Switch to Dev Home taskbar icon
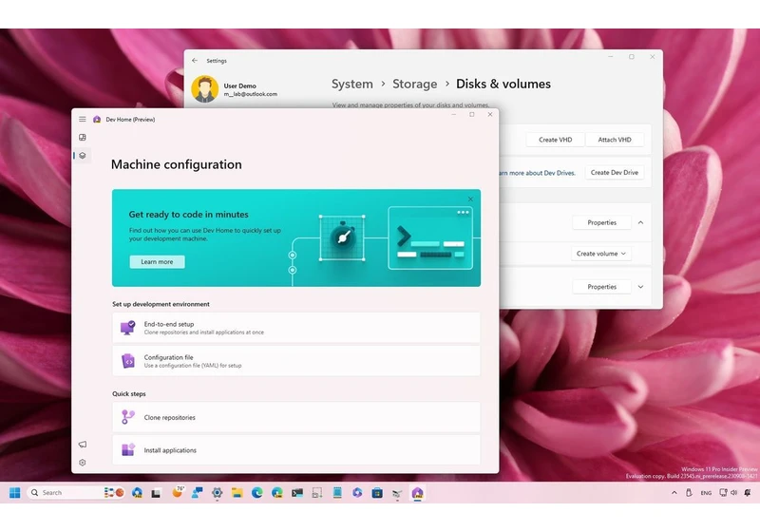The width and height of the screenshot is (760, 532). 417,493
